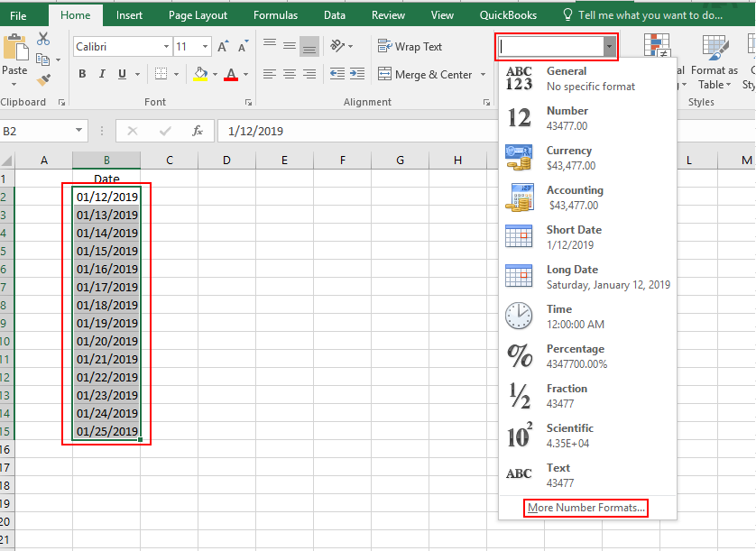Apply the yellow Fill Color swatch

pyautogui.click(x=200, y=74)
